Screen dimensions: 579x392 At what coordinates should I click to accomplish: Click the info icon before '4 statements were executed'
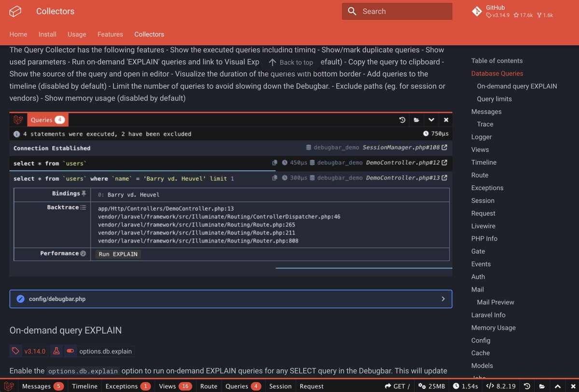[17, 134]
